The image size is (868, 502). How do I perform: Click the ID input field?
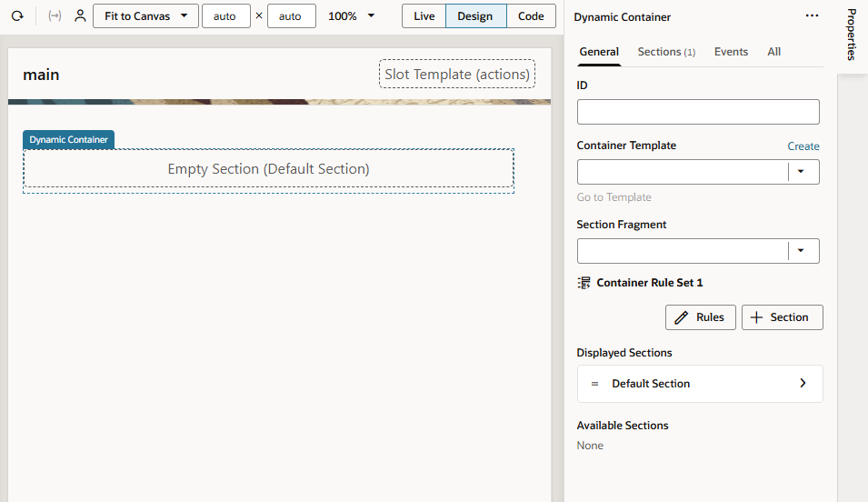[x=698, y=112]
